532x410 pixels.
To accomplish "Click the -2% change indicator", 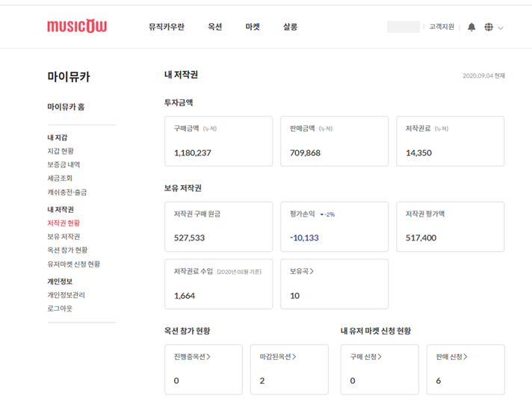I will point(327,214).
